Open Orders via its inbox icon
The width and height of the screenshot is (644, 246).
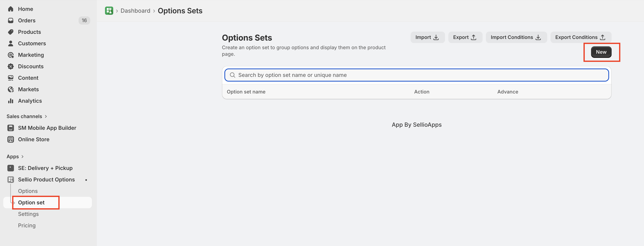coord(10,20)
